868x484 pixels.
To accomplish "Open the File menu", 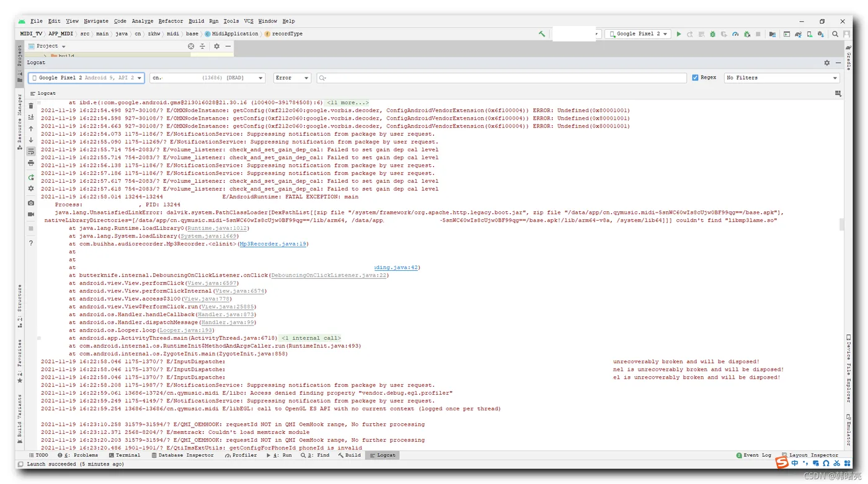I will 37,21.
